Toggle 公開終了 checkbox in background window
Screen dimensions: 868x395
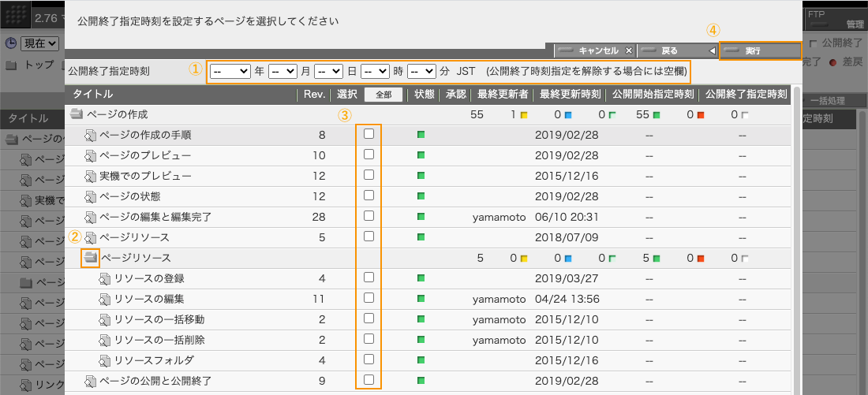[814, 43]
